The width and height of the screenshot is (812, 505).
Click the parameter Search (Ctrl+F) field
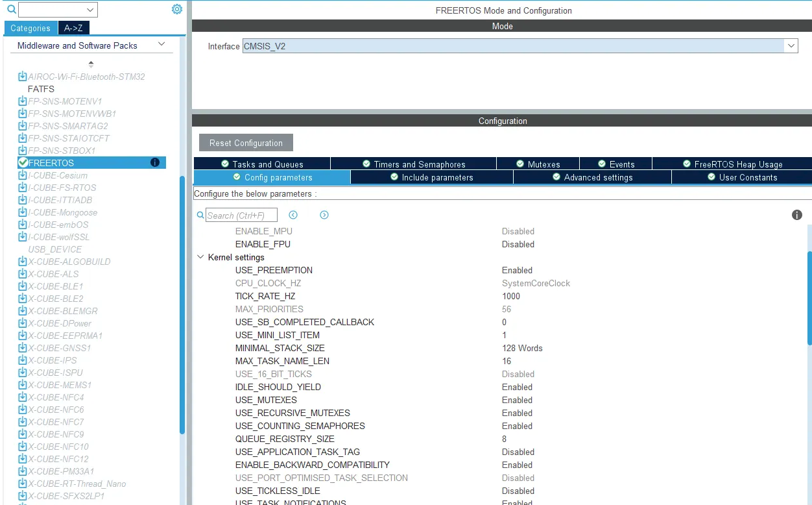point(241,216)
